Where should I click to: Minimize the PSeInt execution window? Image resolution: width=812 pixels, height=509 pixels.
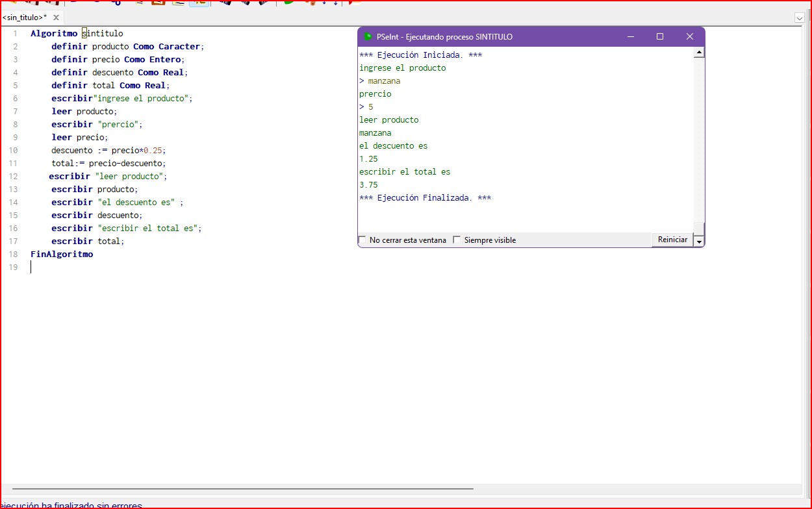[x=630, y=37]
